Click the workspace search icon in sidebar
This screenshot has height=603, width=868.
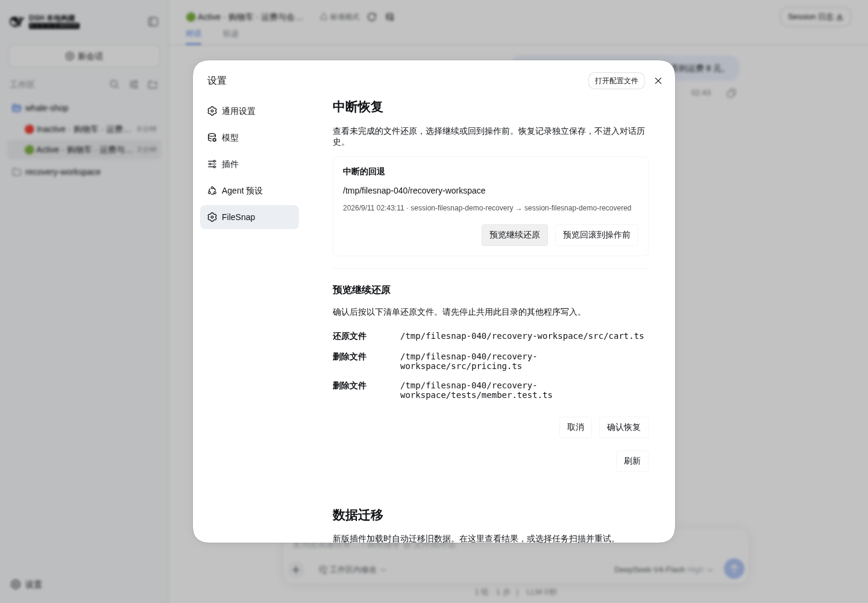(x=114, y=84)
